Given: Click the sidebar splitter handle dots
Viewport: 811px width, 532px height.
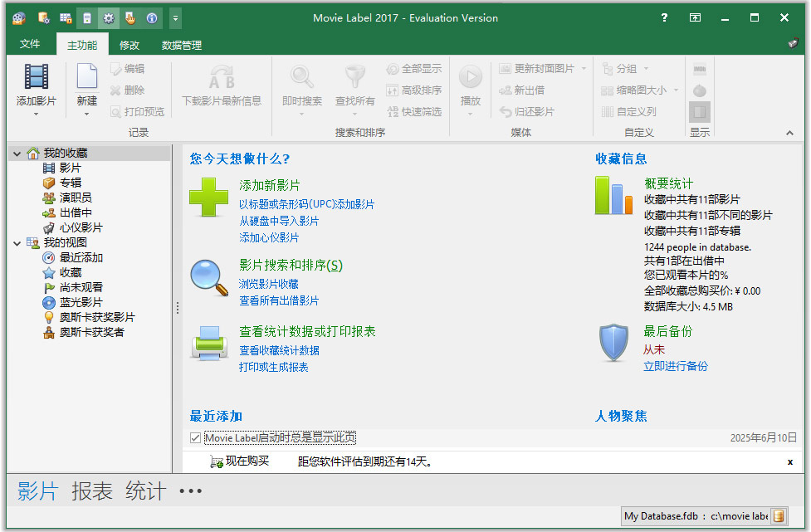Looking at the screenshot, I should [178, 308].
